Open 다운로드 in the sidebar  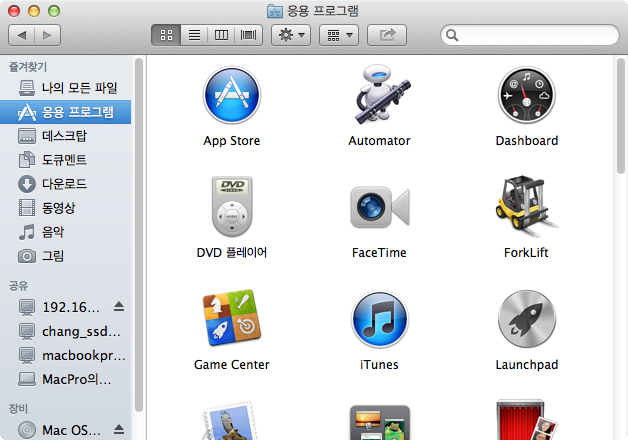coord(66,184)
